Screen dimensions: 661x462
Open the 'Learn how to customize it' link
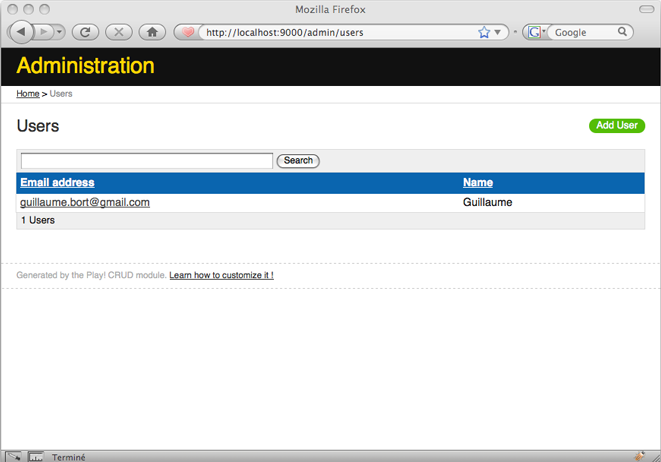221,275
